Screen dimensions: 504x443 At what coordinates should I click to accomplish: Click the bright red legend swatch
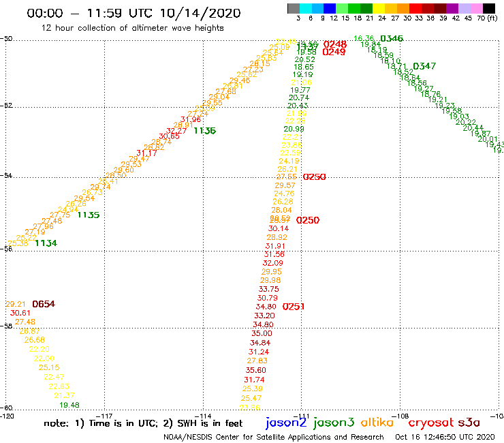pyautogui.click(x=415, y=9)
